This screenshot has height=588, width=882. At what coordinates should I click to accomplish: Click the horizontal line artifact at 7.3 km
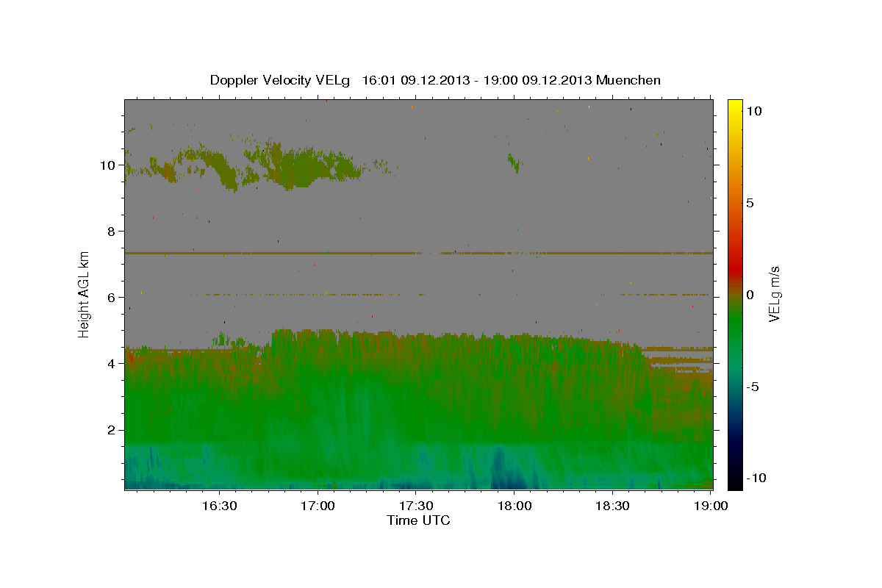click(x=418, y=253)
